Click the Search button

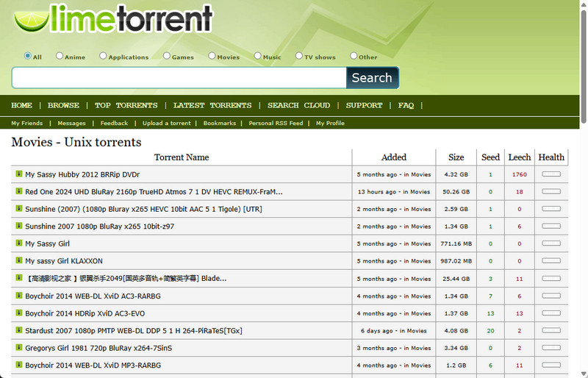point(373,78)
